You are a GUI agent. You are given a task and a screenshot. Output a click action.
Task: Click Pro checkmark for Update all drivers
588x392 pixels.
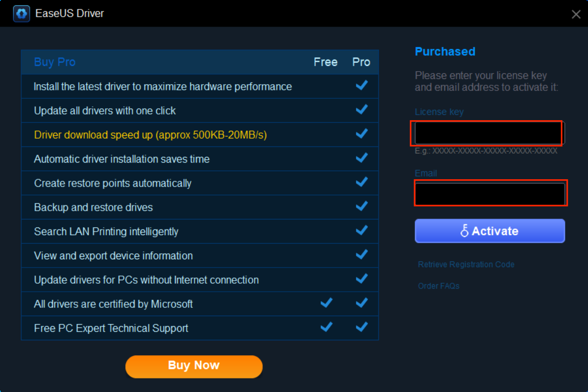click(x=361, y=110)
